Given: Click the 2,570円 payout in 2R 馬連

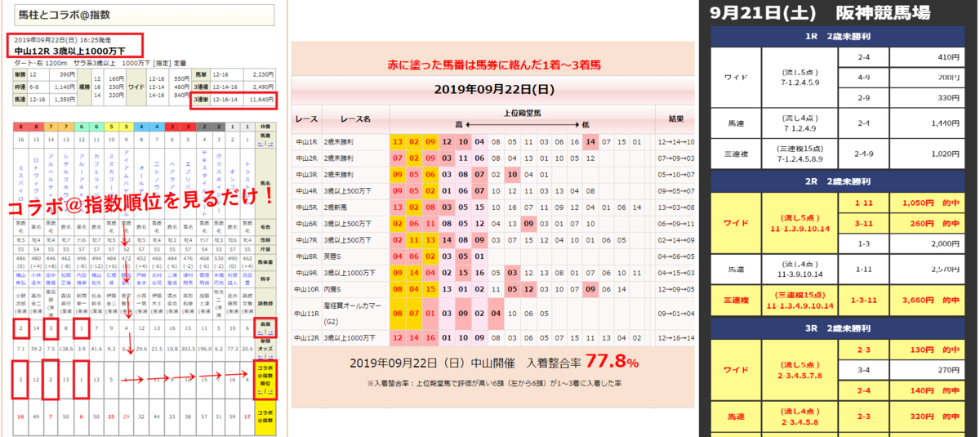Looking at the screenshot, I should [x=946, y=268].
